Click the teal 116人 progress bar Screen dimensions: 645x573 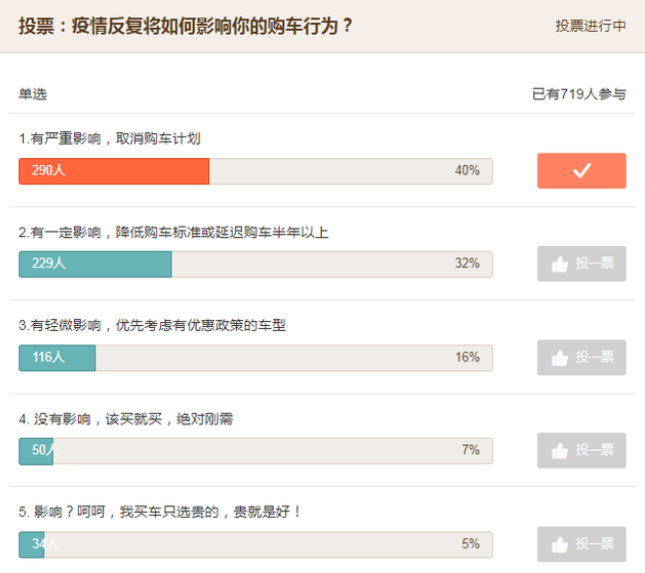(x=57, y=358)
